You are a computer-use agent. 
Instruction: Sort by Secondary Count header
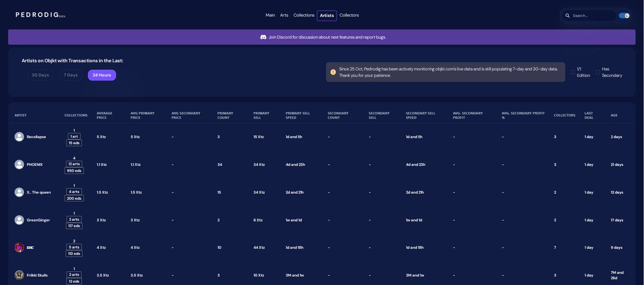pos(338,115)
